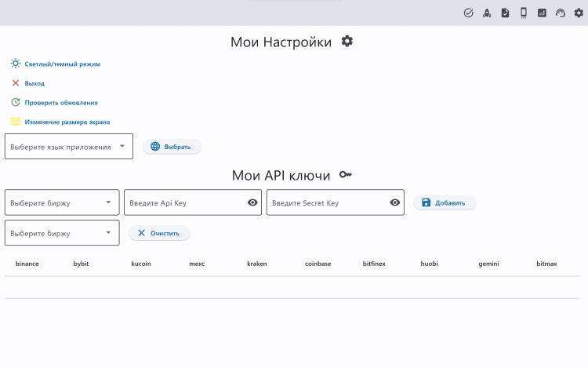Click the Очистить button

[x=159, y=233]
